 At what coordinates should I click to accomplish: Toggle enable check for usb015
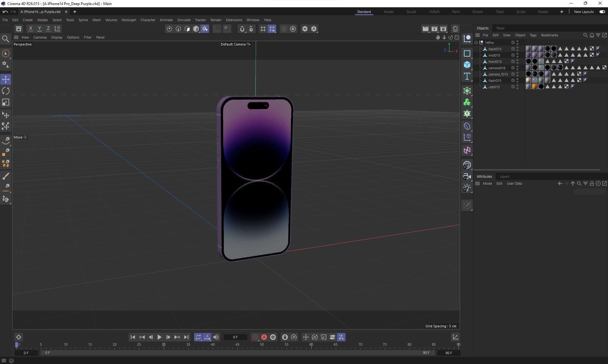point(513,87)
